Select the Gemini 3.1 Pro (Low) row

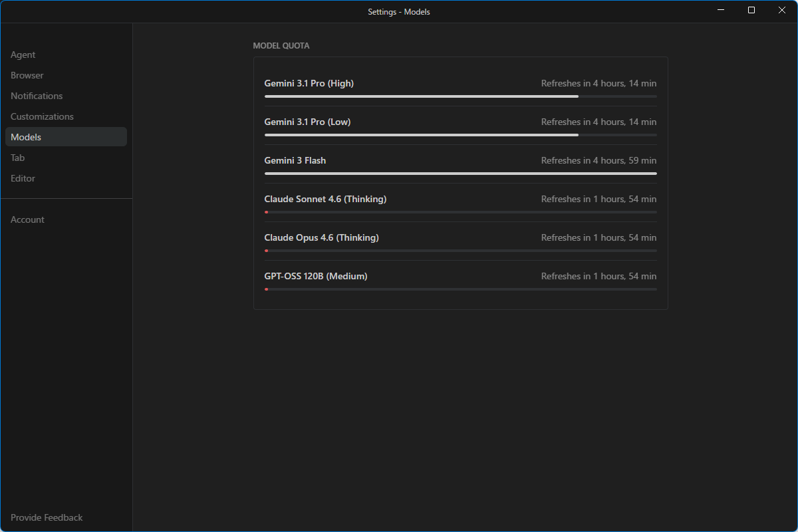tap(308, 122)
